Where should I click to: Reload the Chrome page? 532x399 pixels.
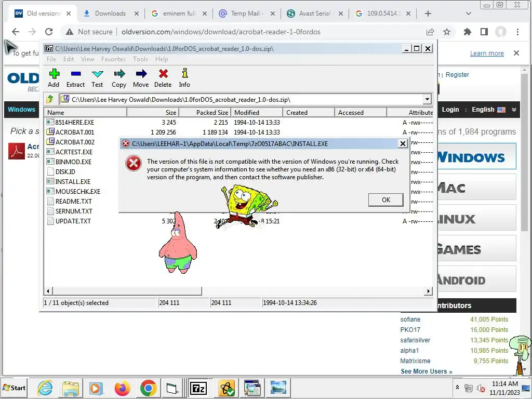(49, 32)
